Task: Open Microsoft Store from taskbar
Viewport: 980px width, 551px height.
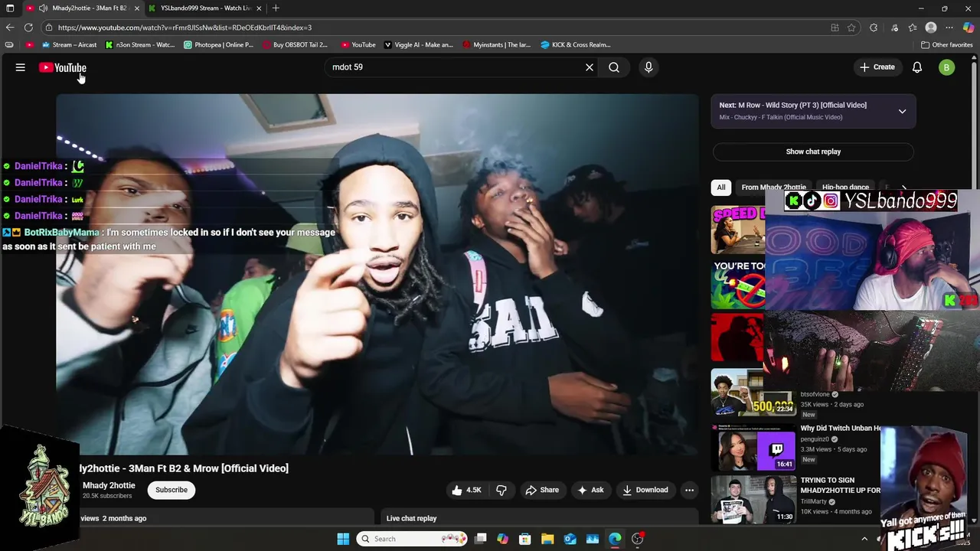Action: (x=525, y=539)
